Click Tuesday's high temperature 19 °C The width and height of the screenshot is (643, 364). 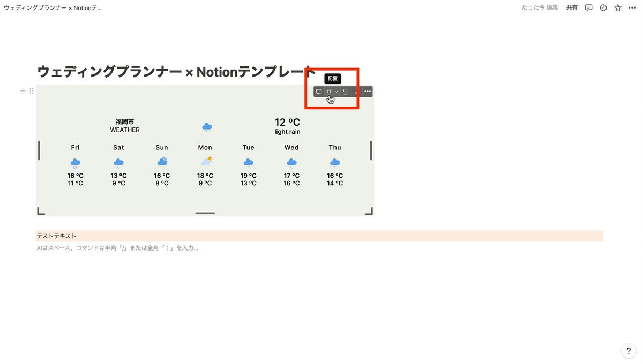tap(249, 176)
